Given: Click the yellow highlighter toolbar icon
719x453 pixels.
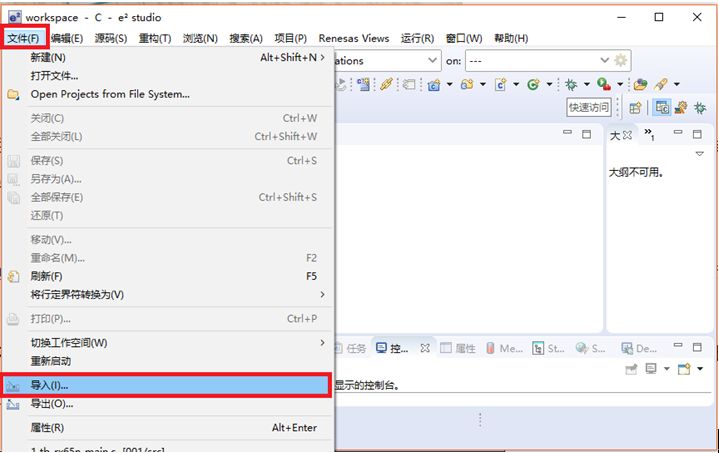Looking at the screenshot, I should [x=386, y=84].
